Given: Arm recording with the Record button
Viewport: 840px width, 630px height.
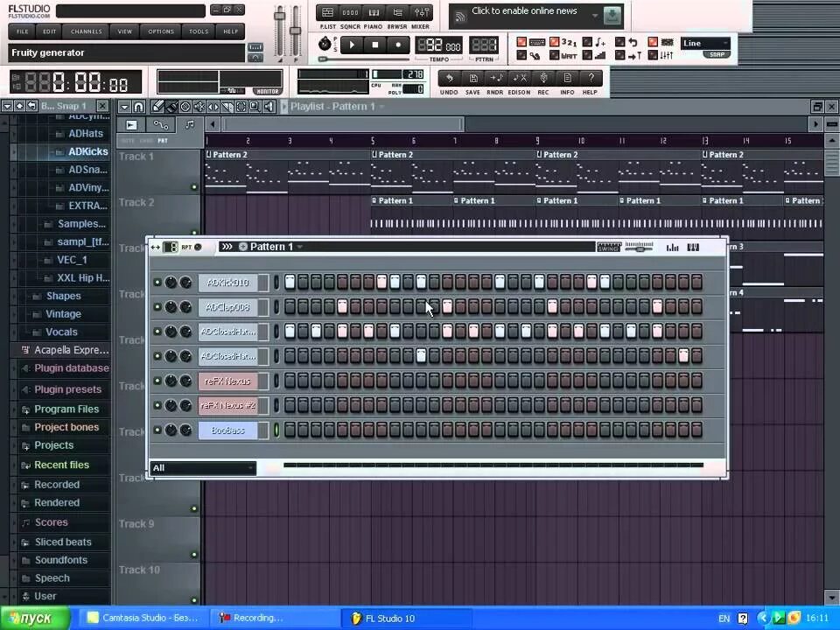Looking at the screenshot, I should tap(398, 45).
